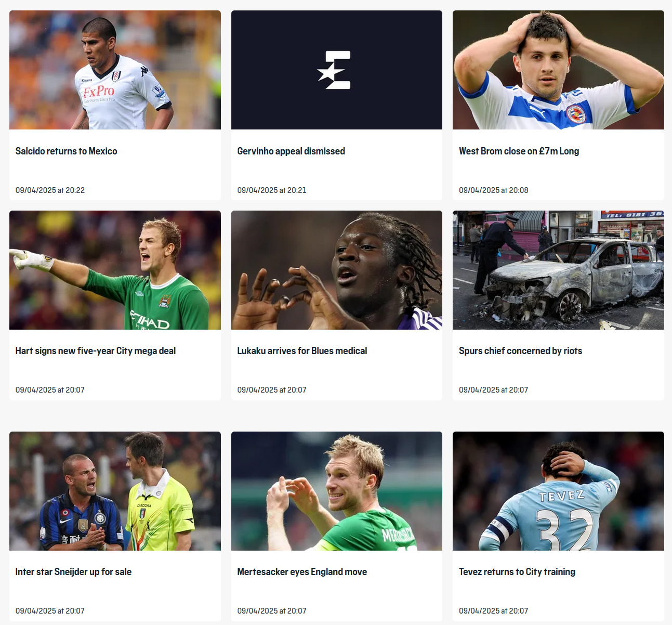Open Spurs chief concerned by riots headline
The width and height of the screenshot is (672, 625).
(x=520, y=351)
